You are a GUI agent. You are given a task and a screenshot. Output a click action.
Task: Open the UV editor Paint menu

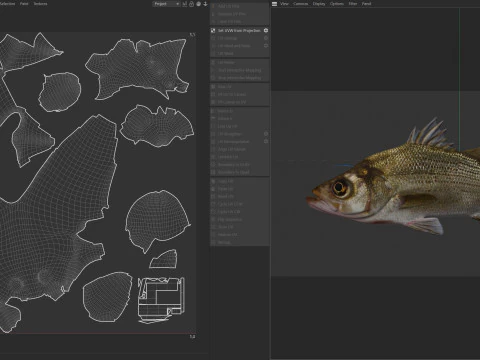coord(24,4)
